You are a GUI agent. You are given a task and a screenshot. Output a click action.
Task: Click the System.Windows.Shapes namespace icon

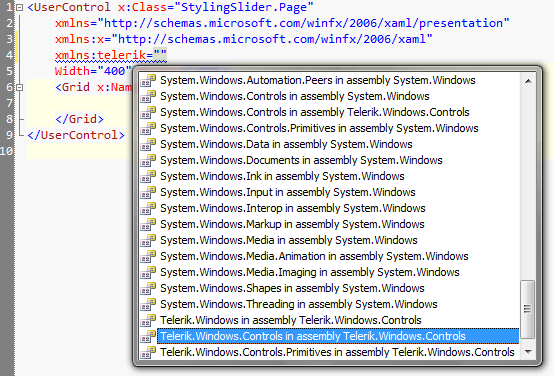148,288
